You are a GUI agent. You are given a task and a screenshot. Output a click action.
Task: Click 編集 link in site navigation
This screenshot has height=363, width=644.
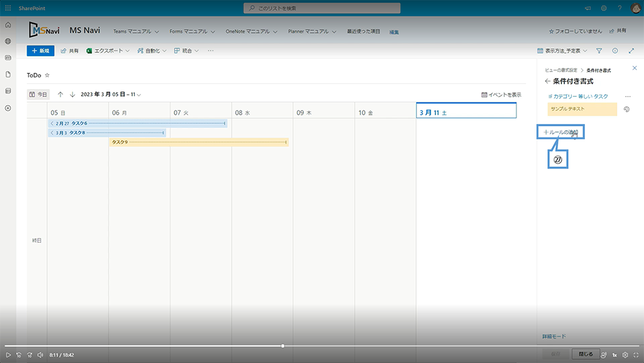click(394, 32)
